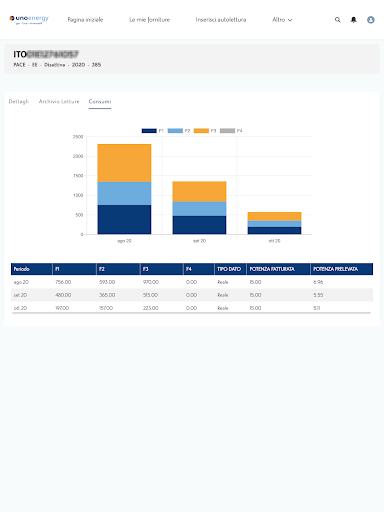
Task: Open Le mie forniture menu item
Action: 150,20
